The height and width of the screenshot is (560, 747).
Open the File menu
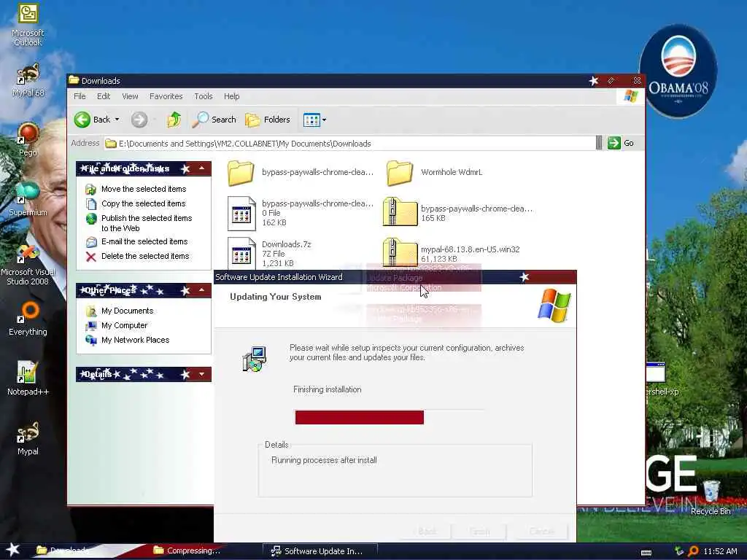[x=80, y=96]
